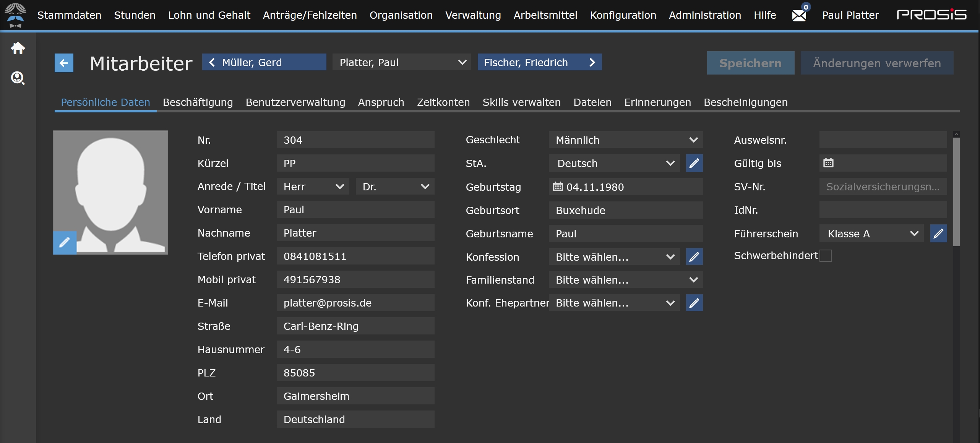Open the Lohn und Gehalt menu
The height and width of the screenshot is (443, 980).
[209, 15]
